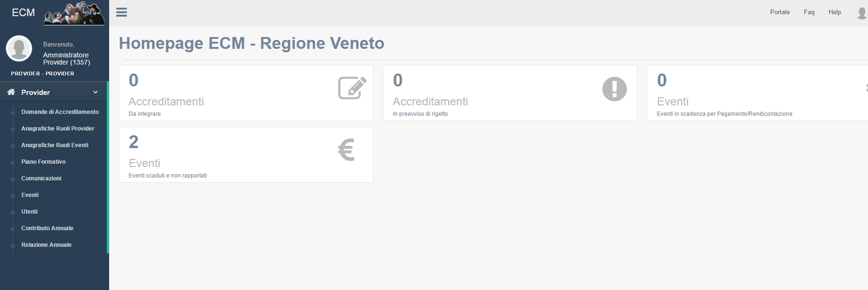Click the ECM logo banner image
Viewport: 868px width, 290px height.
[74, 13]
